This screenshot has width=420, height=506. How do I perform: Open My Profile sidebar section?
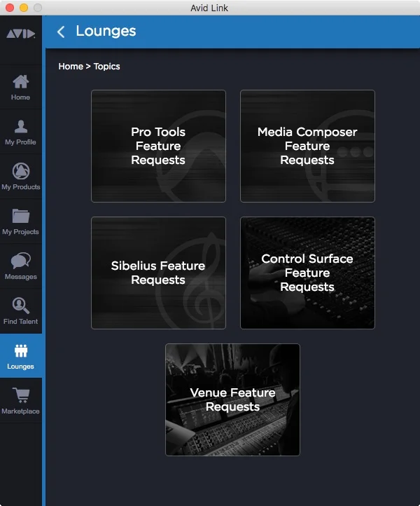[20, 132]
